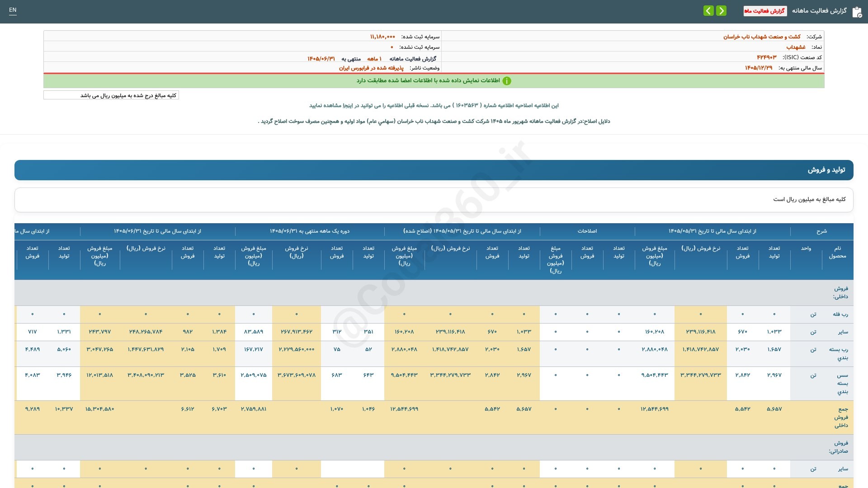The width and height of the screenshot is (868, 488).
Task: Select the 'جمع فروش داخلی' total row label
Action: pos(841,417)
